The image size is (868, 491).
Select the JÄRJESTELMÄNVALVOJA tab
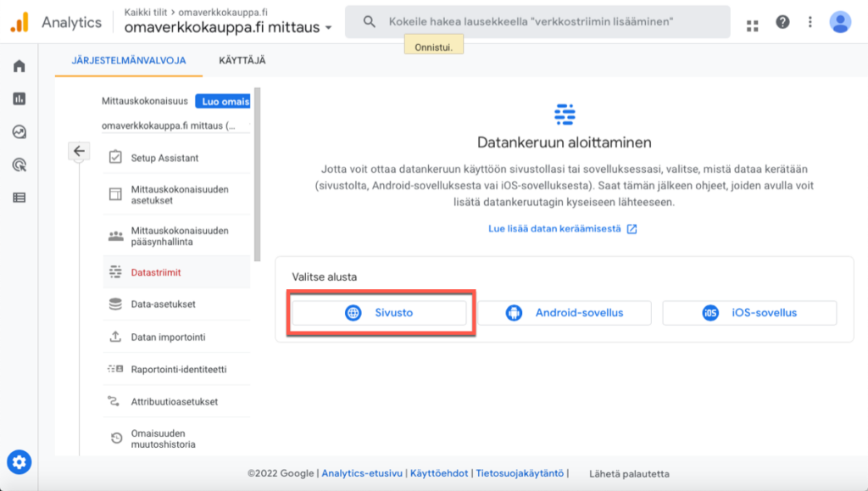tap(127, 60)
